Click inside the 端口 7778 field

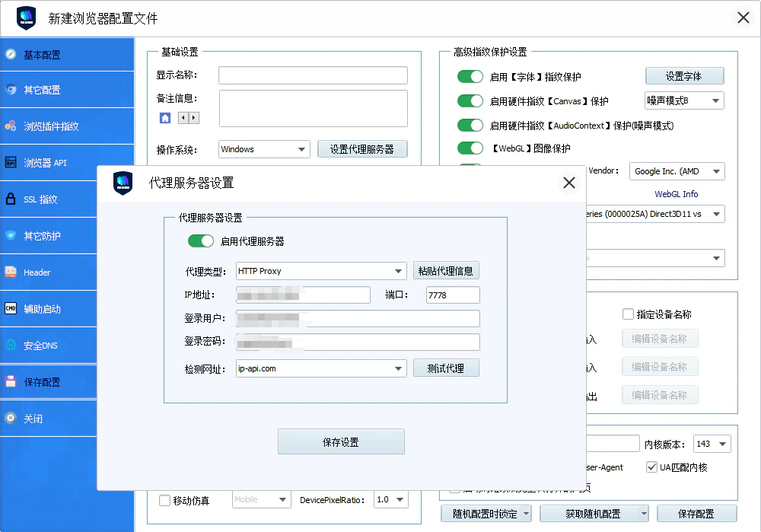453,295
